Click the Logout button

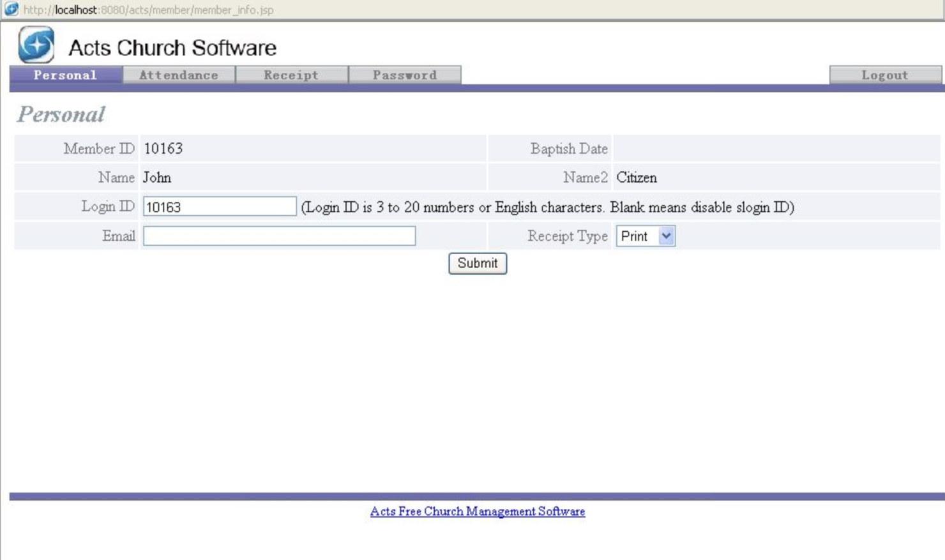click(886, 75)
